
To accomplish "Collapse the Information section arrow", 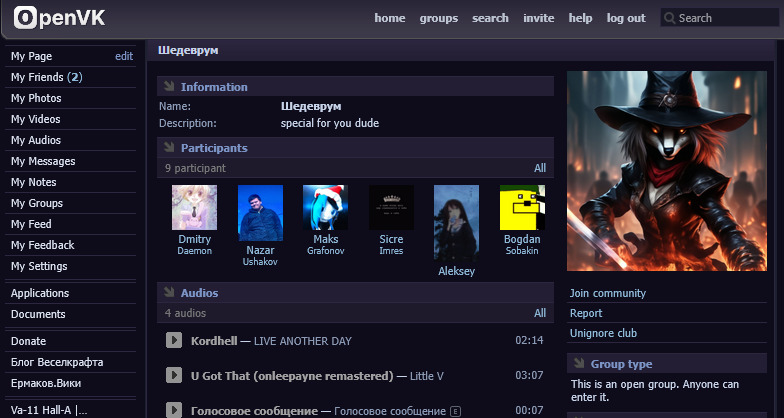I will pyautogui.click(x=168, y=87).
